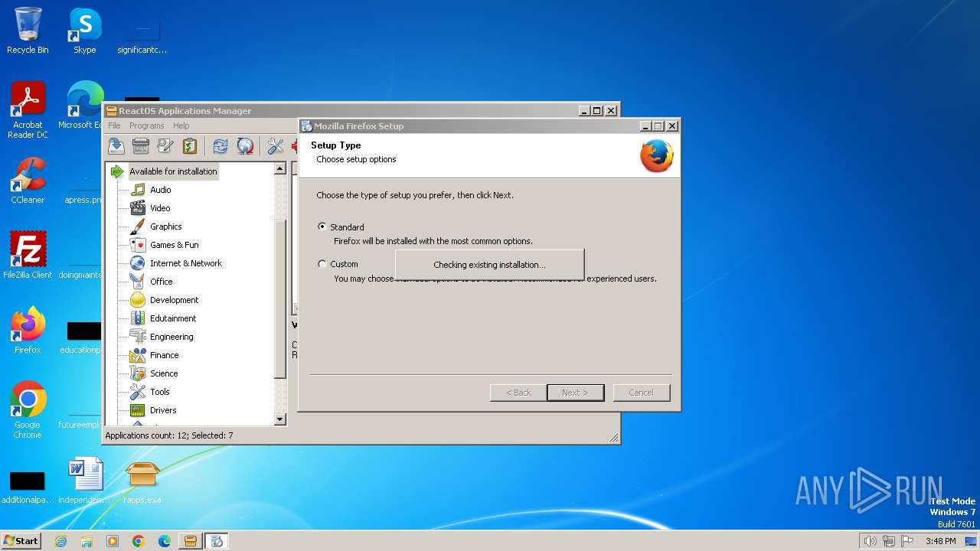980x551 pixels.
Task: Click the category tree scrollbar up arrow
Action: (279, 168)
